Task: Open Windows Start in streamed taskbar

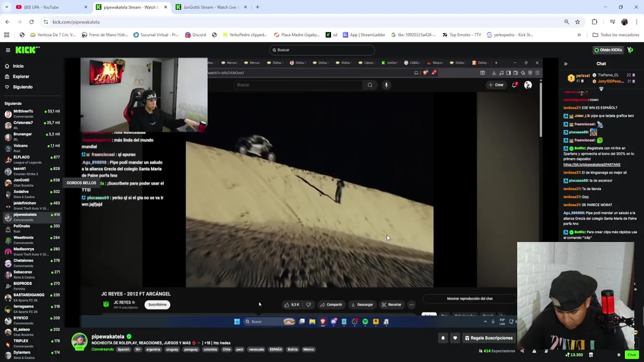Action: (x=237, y=322)
